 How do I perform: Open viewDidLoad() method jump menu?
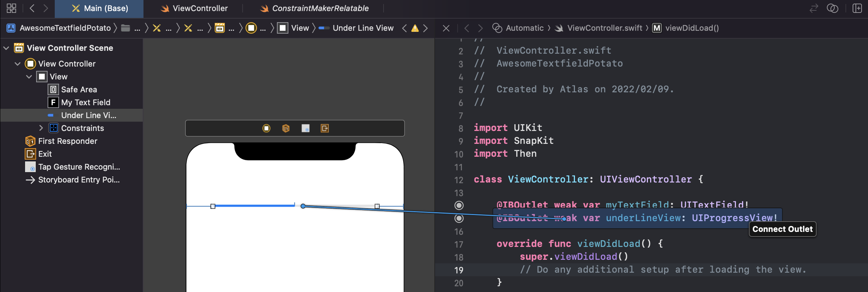pos(686,28)
